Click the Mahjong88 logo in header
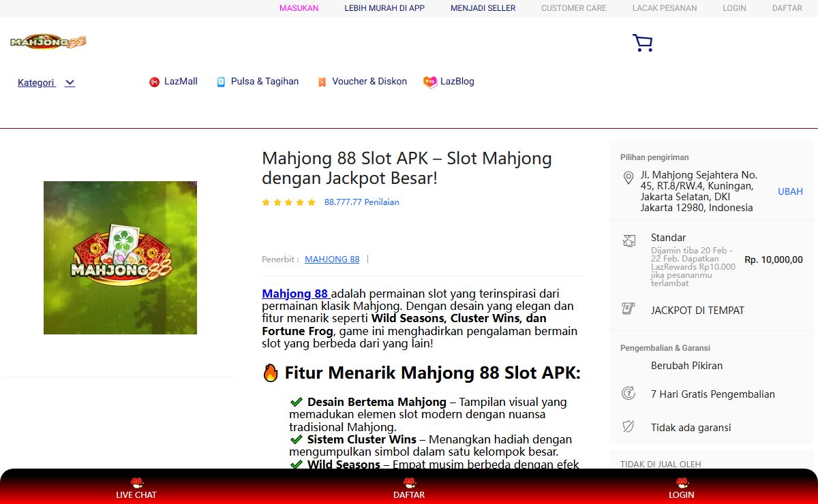 (x=48, y=42)
